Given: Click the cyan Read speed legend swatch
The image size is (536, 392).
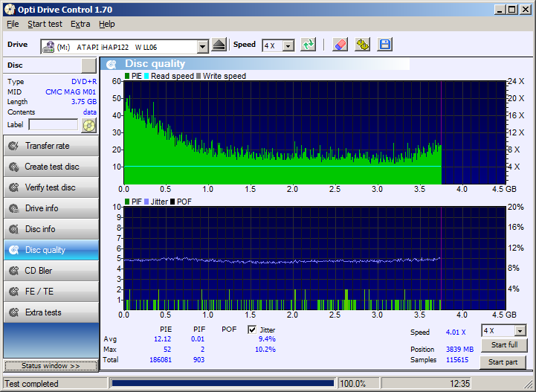Looking at the screenshot, I should pyautogui.click(x=146, y=77).
